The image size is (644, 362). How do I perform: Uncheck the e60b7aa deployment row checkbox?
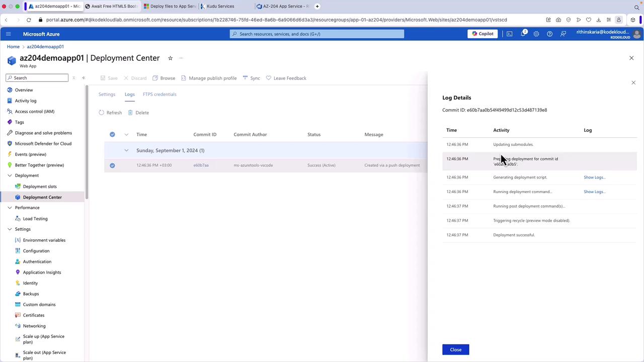[x=112, y=165]
